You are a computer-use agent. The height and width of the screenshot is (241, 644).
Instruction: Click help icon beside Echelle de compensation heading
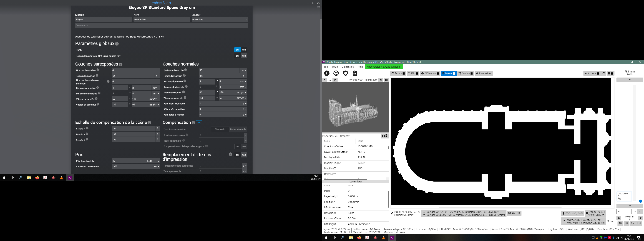[x=149, y=123]
